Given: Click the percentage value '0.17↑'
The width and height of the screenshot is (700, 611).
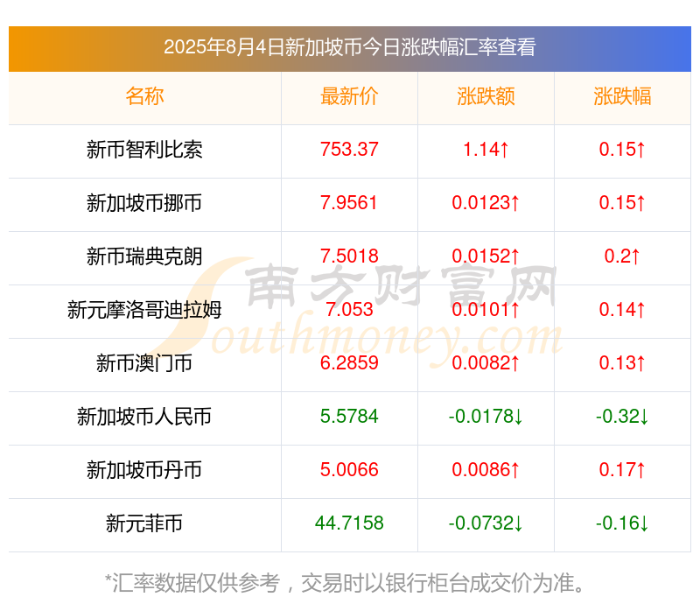Looking at the screenshot, I should coord(622,469).
